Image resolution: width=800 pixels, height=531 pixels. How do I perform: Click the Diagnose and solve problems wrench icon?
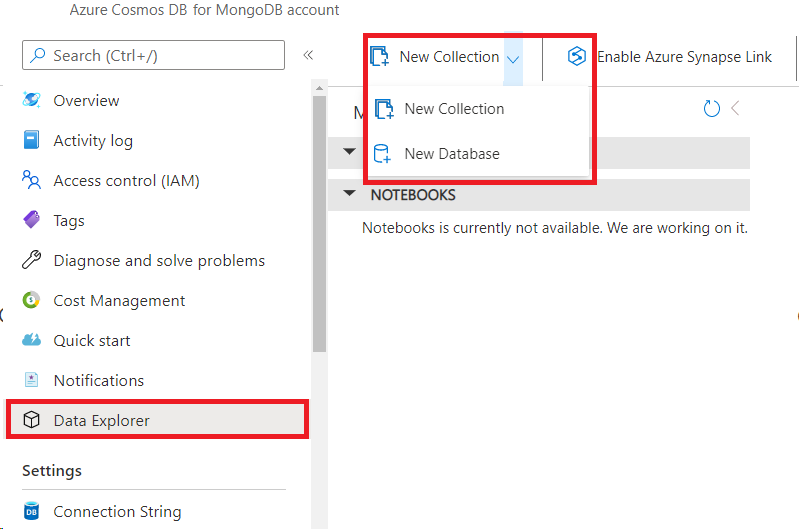tap(32, 261)
